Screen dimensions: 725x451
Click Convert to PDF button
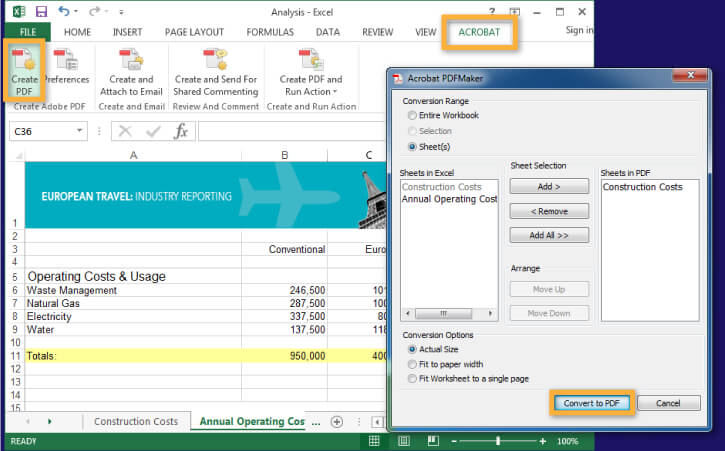[591, 403]
